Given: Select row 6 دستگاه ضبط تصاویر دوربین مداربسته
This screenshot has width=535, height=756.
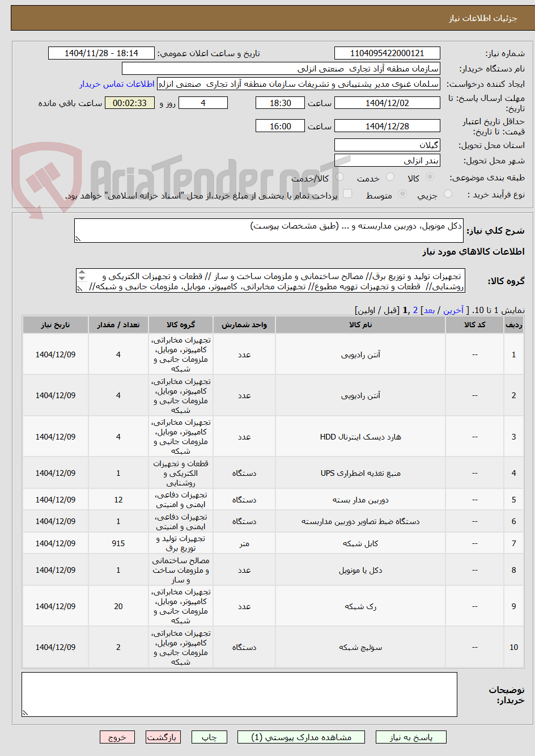Looking at the screenshot, I should click(x=360, y=521).
